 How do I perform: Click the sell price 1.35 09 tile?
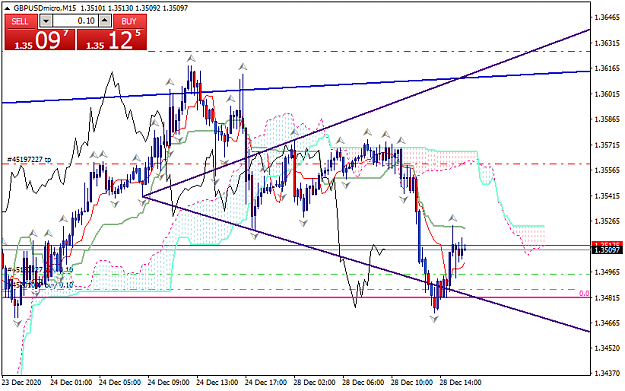pos(40,39)
